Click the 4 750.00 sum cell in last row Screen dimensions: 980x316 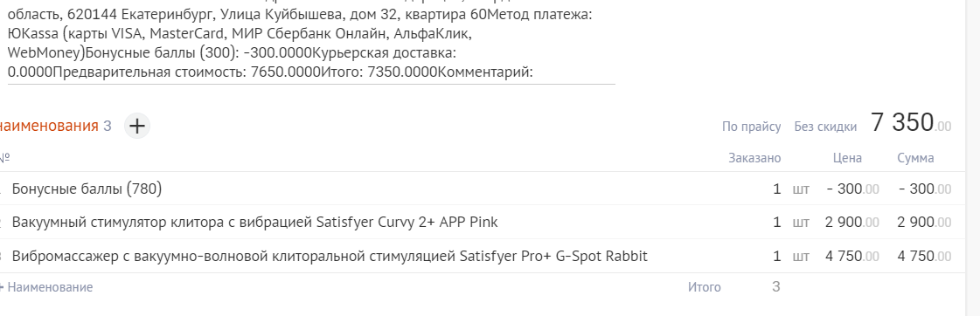tap(924, 256)
